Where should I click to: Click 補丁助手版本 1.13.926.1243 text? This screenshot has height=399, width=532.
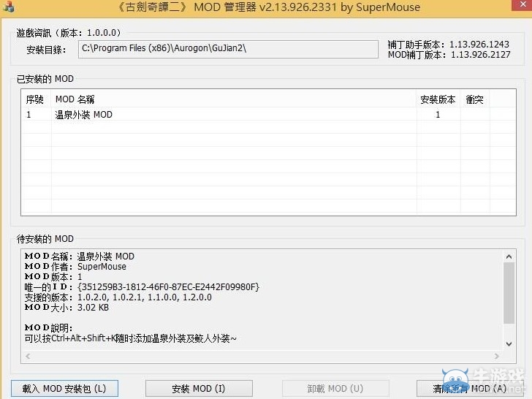(448, 45)
